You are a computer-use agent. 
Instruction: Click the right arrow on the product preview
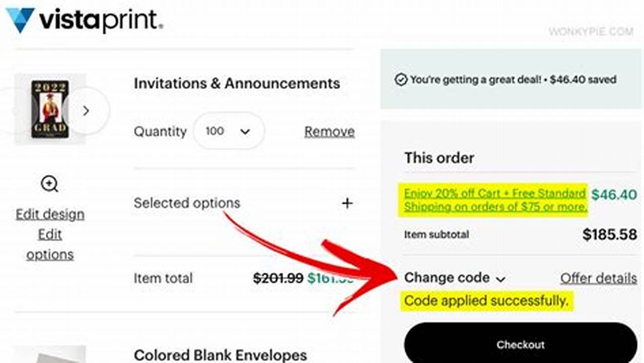click(86, 111)
